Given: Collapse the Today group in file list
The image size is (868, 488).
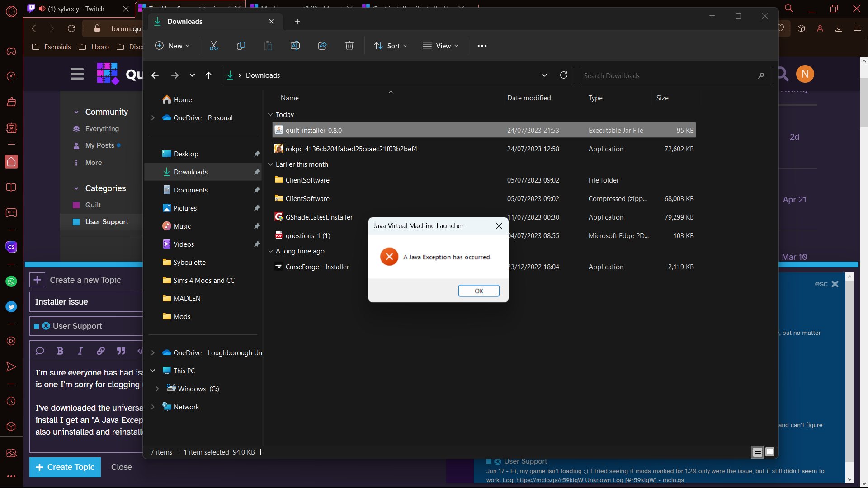Looking at the screenshot, I should (270, 114).
